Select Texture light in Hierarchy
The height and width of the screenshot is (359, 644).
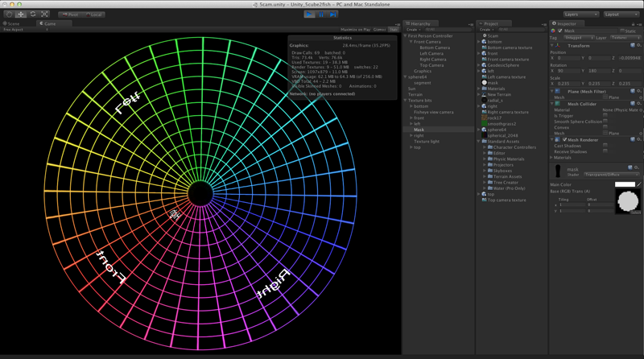(x=427, y=142)
